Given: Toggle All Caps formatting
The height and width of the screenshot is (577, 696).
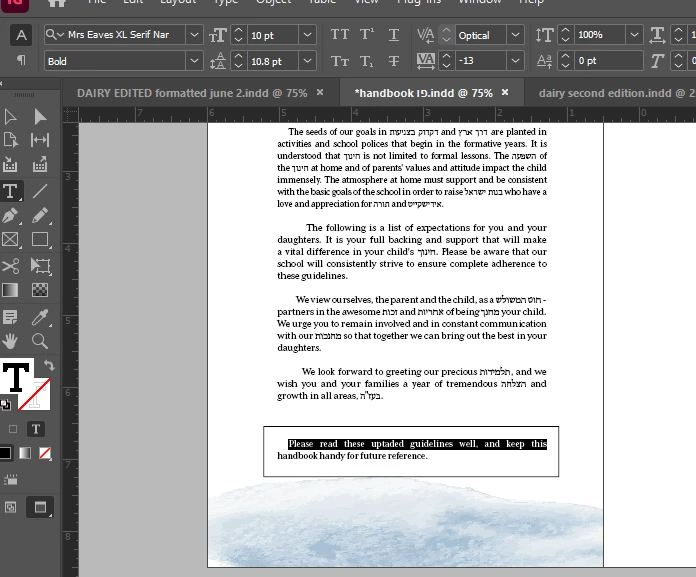Looking at the screenshot, I should [340, 35].
